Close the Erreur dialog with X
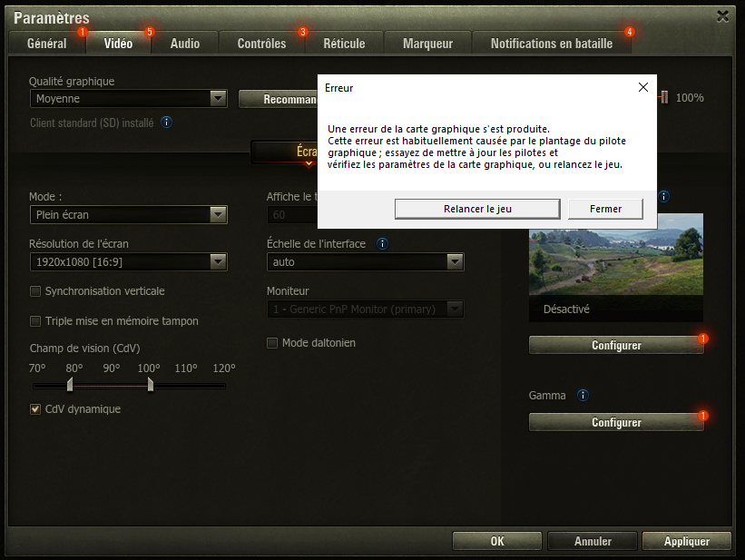Viewport: 745px width, 560px height. click(642, 87)
